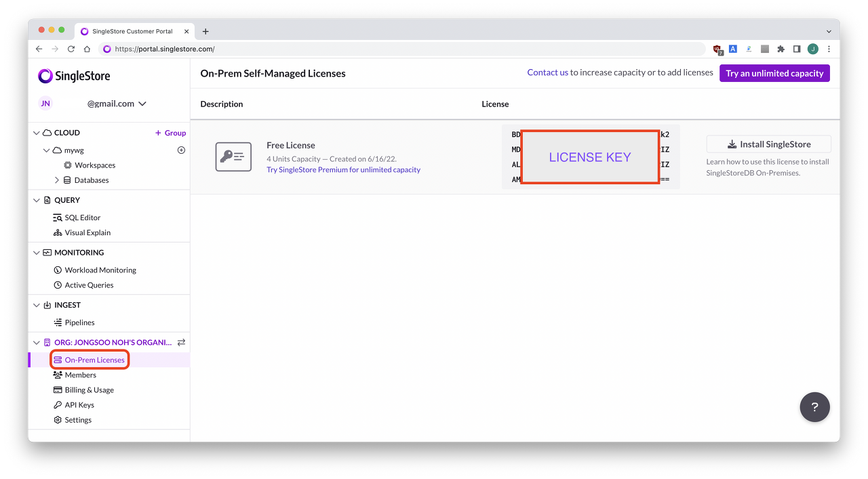Click the SQL Editor icon
Image resolution: width=868 pixels, height=479 pixels.
coord(58,217)
